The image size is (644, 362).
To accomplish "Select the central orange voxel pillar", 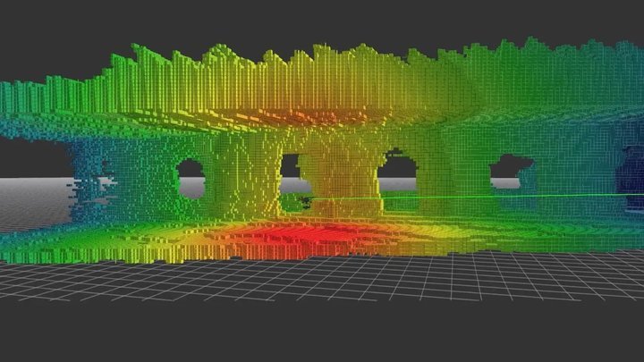I will (x=340, y=176).
